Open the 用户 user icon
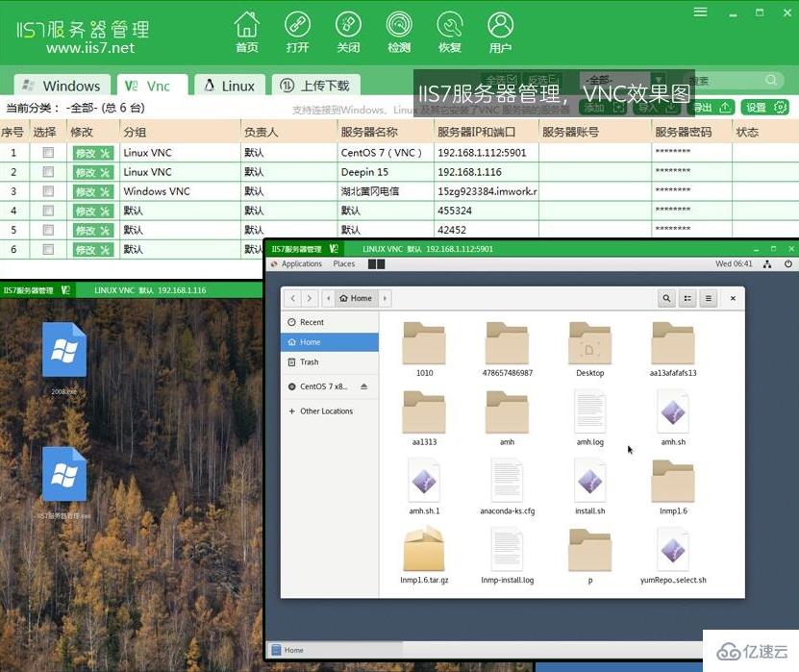 (x=500, y=30)
